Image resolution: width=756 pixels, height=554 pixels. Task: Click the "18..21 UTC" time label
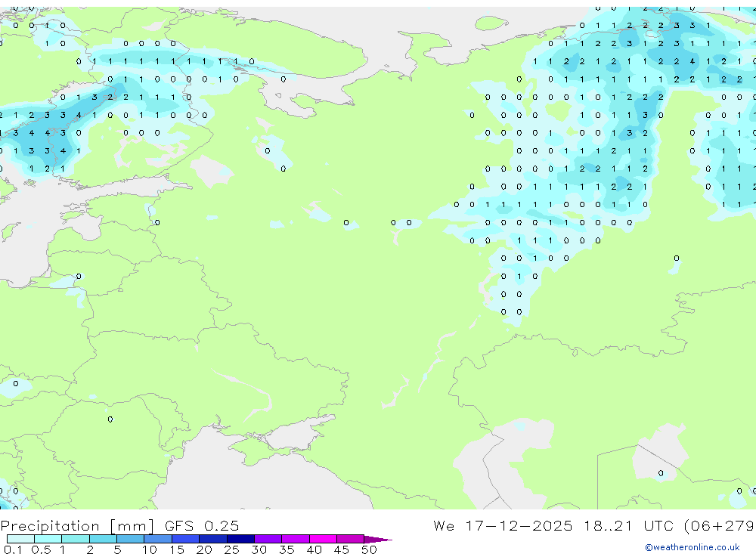628,525
